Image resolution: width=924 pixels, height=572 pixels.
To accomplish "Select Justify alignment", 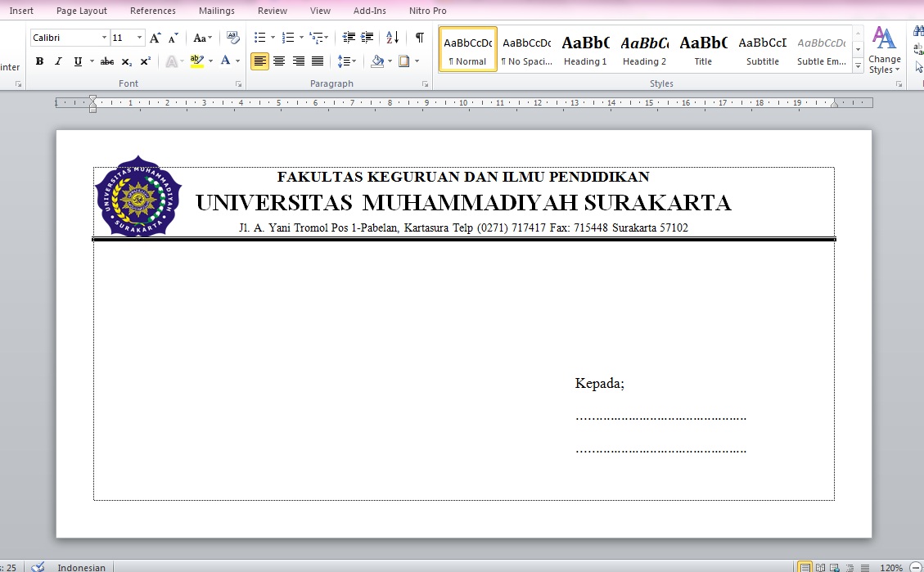I will point(318,61).
